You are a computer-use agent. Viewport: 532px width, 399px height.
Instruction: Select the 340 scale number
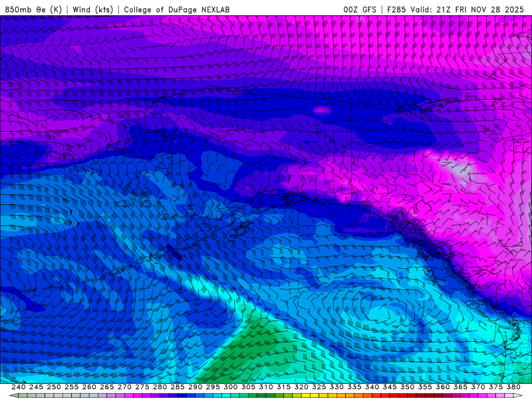click(372, 387)
